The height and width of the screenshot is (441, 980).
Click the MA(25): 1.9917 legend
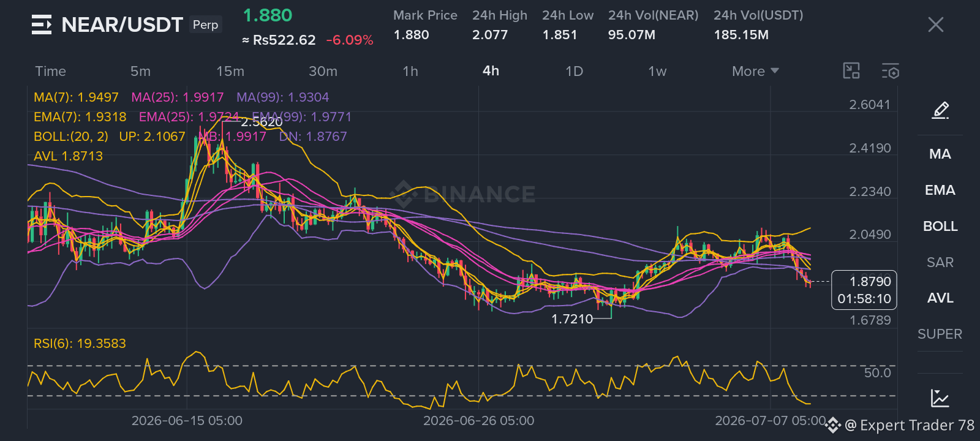[178, 97]
